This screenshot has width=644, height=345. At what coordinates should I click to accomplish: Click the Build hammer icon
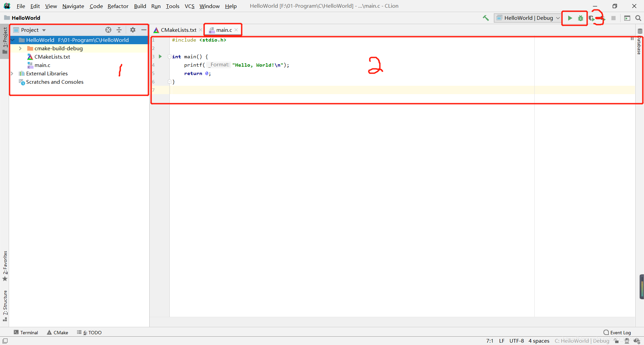pos(486,18)
